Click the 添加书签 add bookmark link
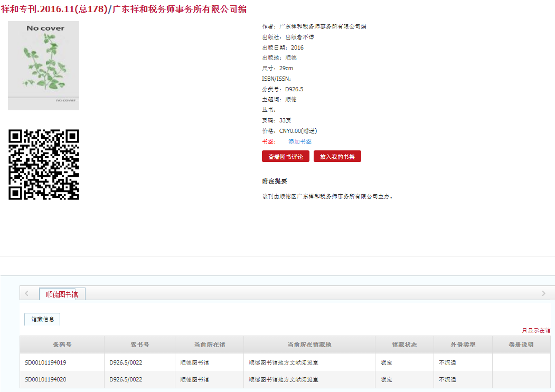Screen dimensions: 555x392 300,141
